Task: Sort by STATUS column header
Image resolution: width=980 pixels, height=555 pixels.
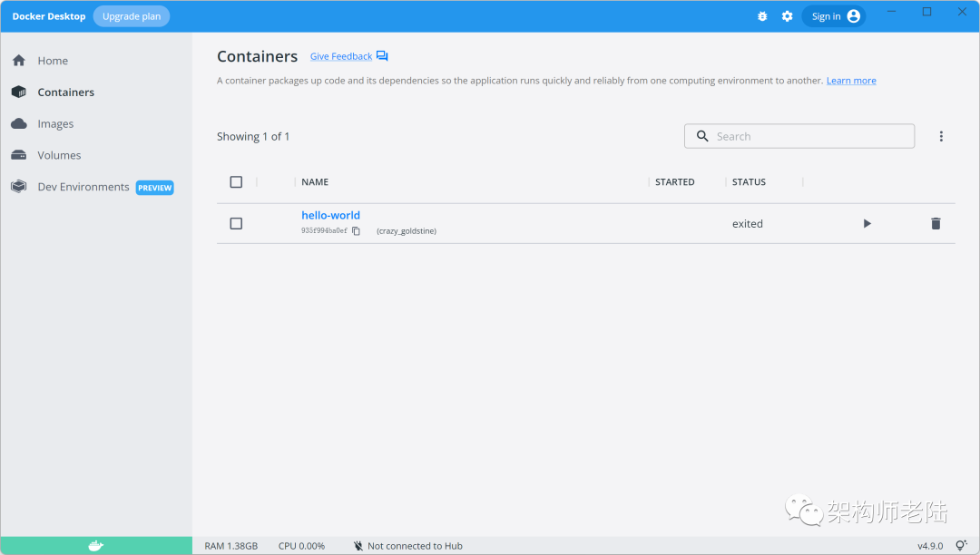Action: 749,181
